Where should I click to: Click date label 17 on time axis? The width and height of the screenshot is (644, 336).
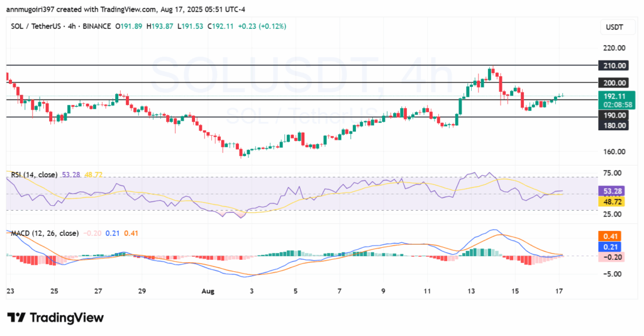coord(559,291)
